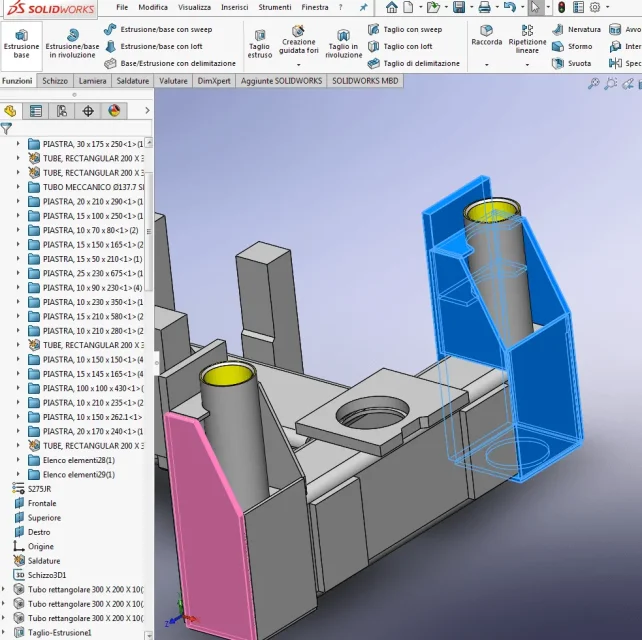Choose Estrusione/base con sweep

(x=158, y=29)
